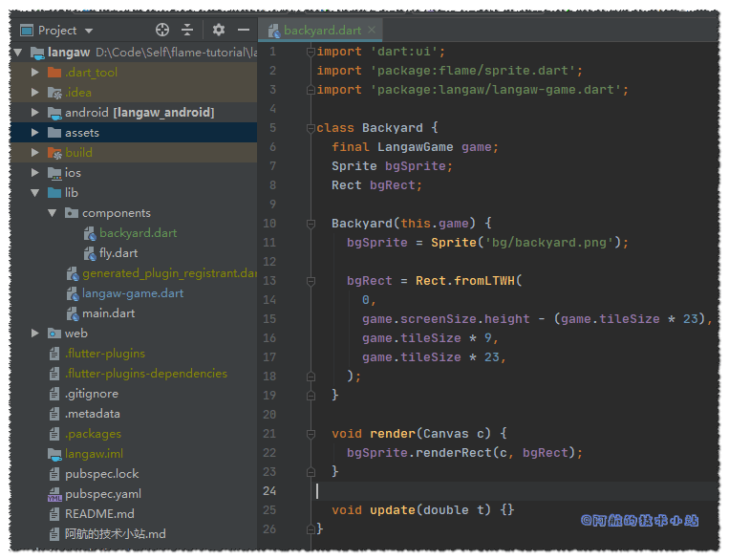Expand the web folder
Screen dimensions: 729x560
point(36,334)
